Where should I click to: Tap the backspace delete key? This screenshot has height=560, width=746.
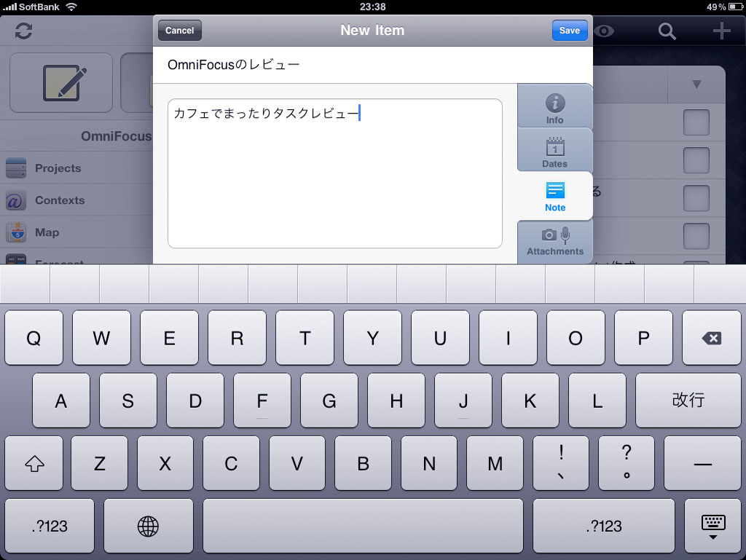point(711,338)
